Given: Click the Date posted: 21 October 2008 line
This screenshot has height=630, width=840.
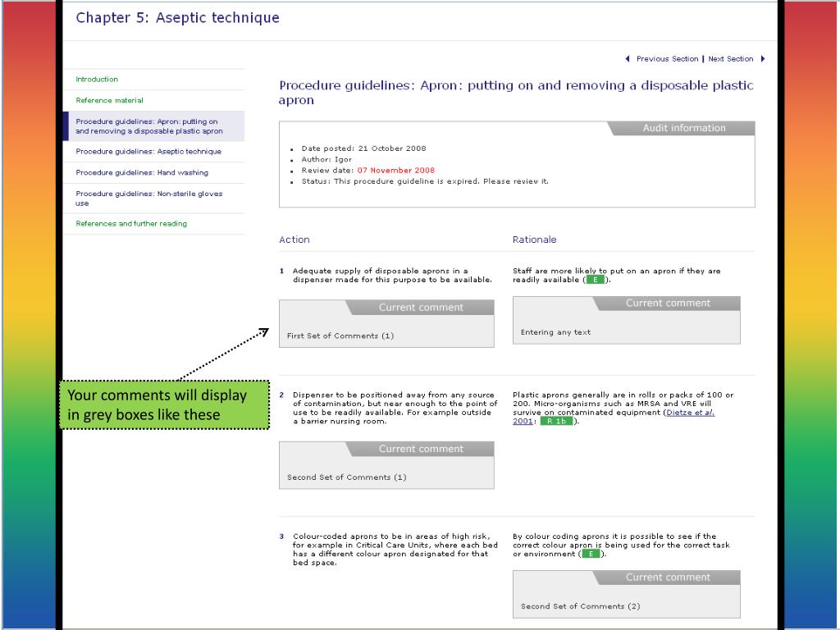Looking at the screenshot, I should click(x=363, y=148).
